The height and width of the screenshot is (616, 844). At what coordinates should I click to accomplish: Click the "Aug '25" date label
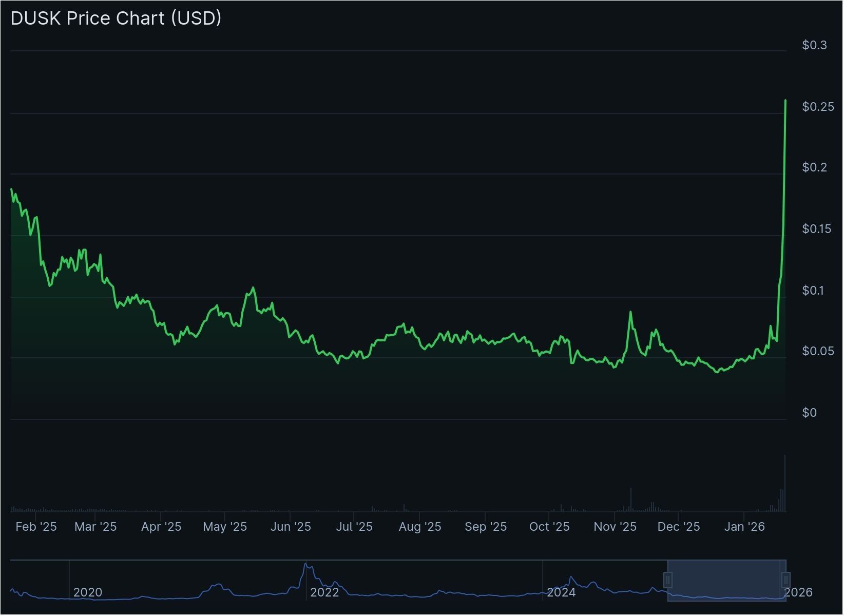(420, 527)
